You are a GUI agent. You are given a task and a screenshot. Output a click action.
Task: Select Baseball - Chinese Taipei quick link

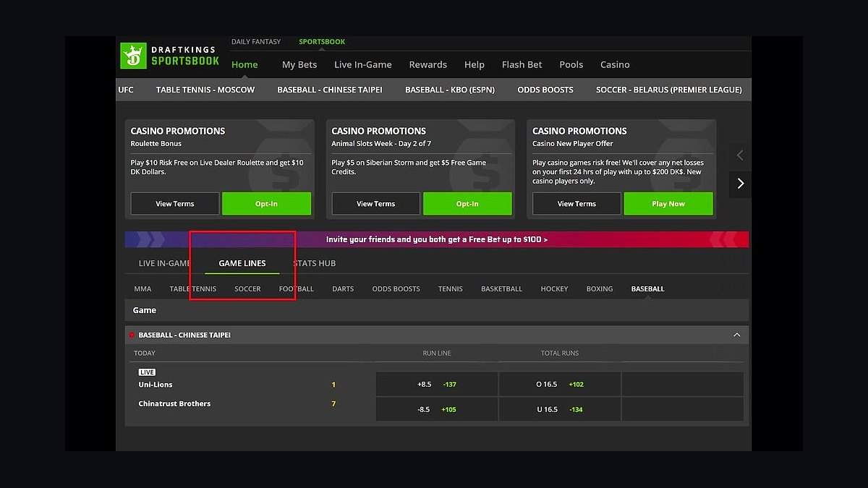(330, 90)
